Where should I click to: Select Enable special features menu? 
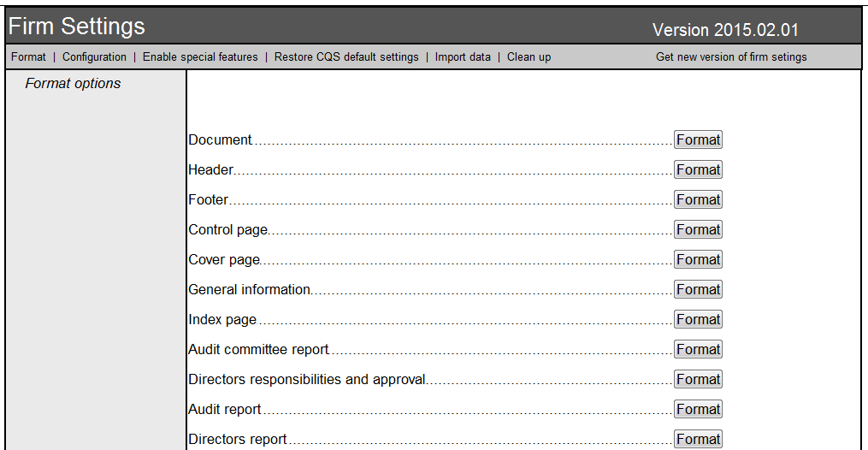(x=200, y=57)
